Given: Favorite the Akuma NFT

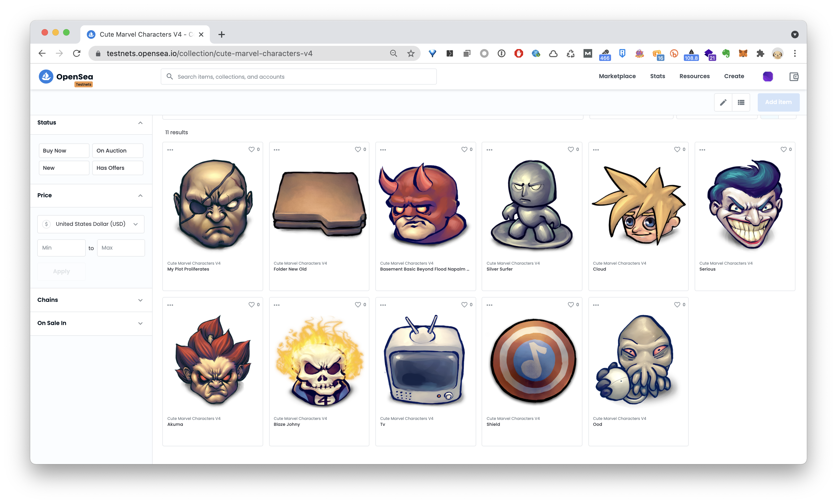Looking at the screenshot, I should [252, 305].
